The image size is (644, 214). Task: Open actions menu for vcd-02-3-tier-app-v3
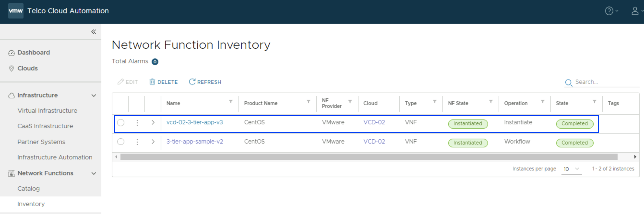pyautogui.click(x=137, y=123)
